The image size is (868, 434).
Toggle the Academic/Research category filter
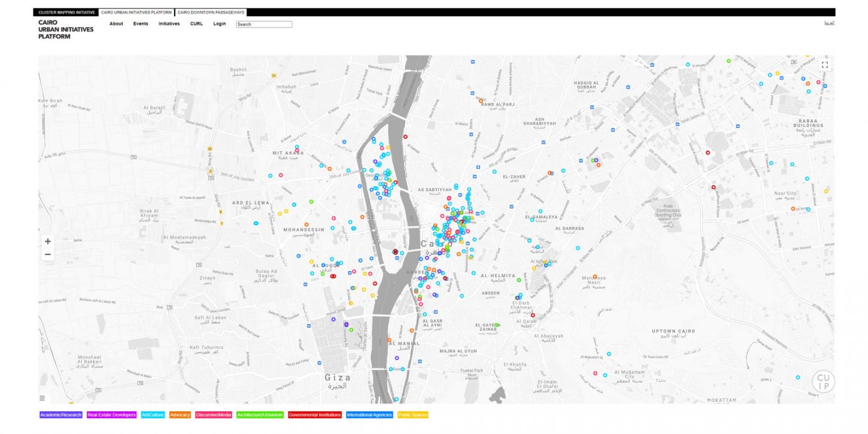point(61,415)
